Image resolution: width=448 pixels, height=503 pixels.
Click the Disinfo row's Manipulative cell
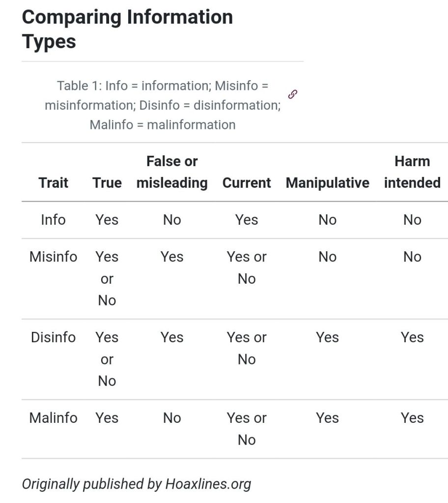coord(327,337)
